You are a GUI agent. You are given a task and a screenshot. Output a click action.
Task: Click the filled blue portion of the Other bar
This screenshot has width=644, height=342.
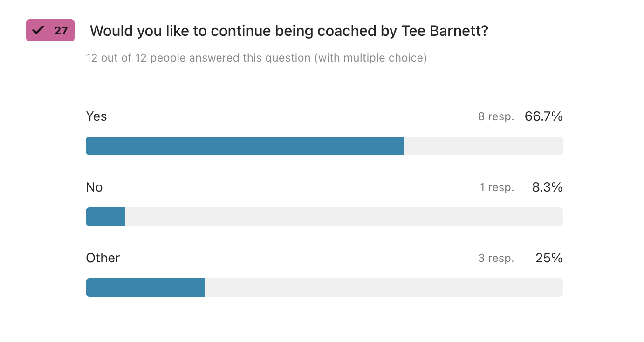click(145, 287)
